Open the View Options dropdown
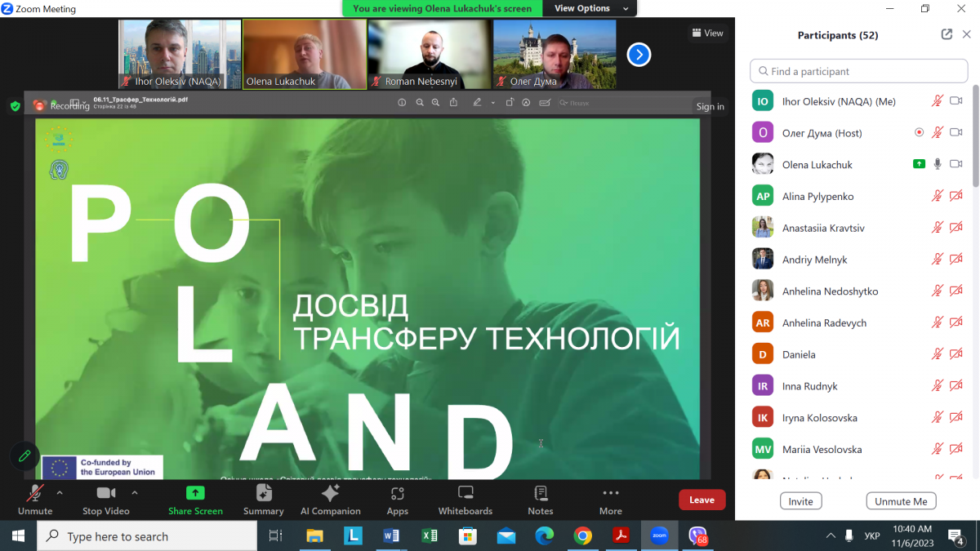980x551 pixels. pyautogui.click(x=590, y=8)
